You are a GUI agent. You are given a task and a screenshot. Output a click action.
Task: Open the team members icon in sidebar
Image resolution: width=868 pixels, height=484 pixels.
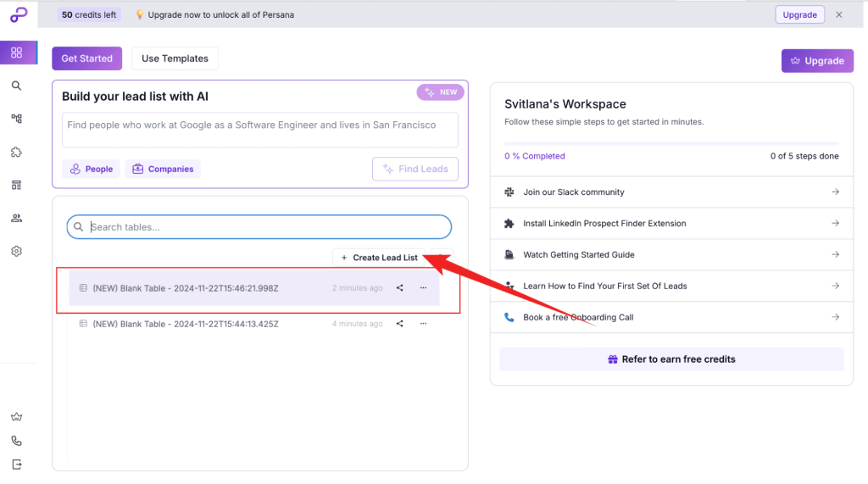[x=17, y=218]
